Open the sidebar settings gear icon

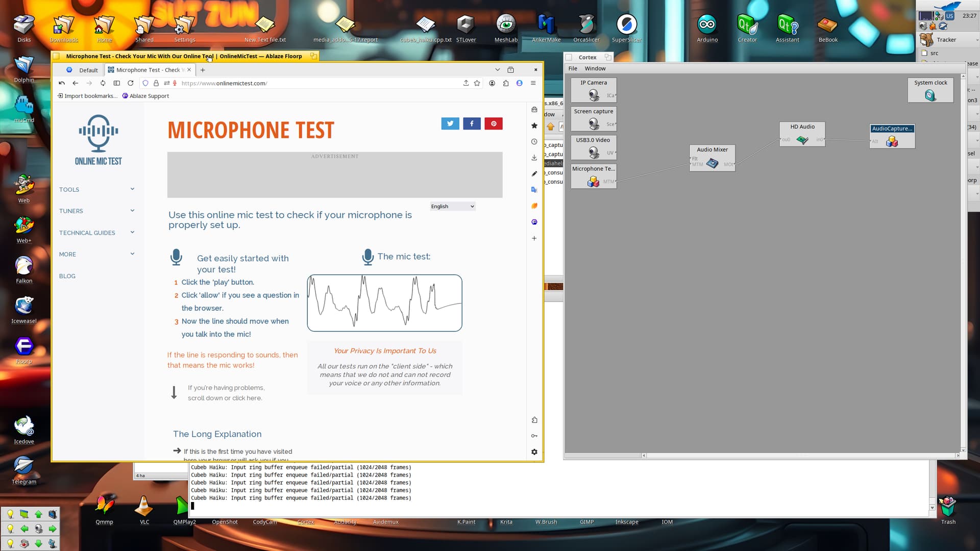click(x=534, y=452)
